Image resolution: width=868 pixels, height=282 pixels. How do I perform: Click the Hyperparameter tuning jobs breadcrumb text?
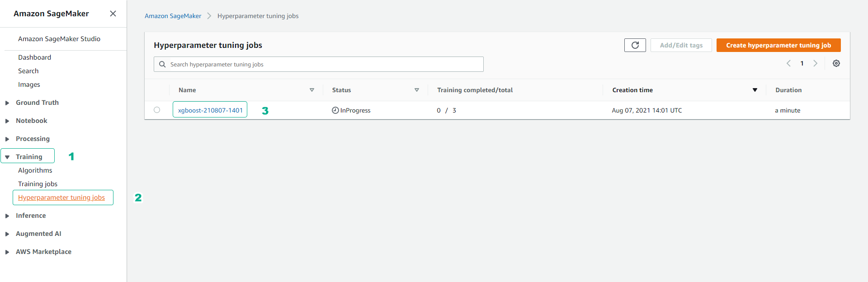click(x=258, y=16)
